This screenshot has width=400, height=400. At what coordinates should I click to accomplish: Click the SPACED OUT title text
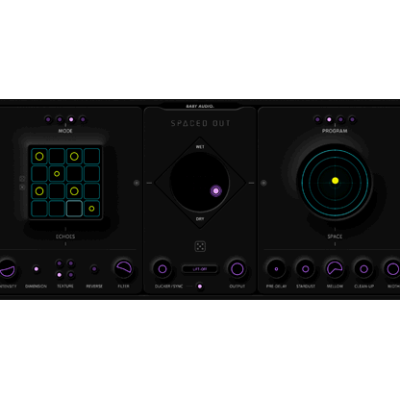200,123
